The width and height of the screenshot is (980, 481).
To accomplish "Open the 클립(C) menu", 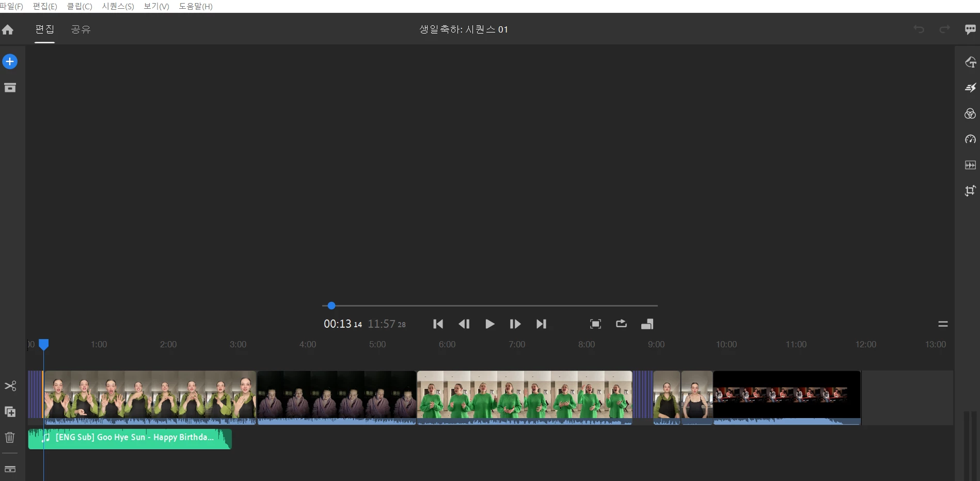I will click(x=80, y=6).
